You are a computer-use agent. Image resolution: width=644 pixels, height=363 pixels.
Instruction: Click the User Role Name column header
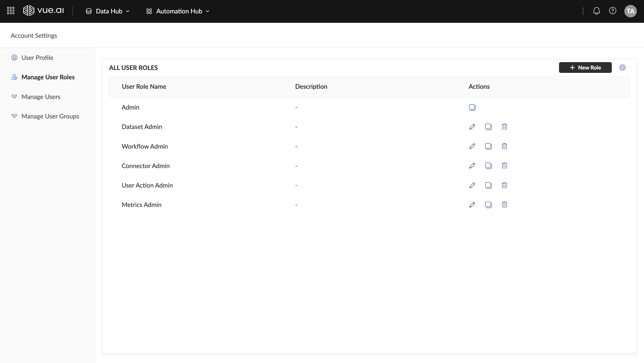pos(144,87)
